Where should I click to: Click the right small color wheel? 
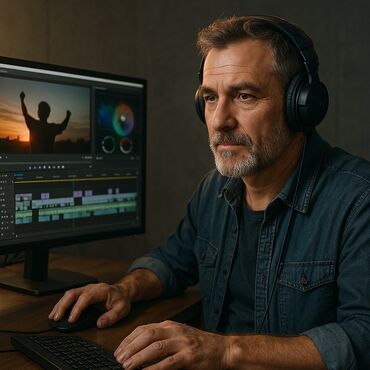(x=126, y=145)
